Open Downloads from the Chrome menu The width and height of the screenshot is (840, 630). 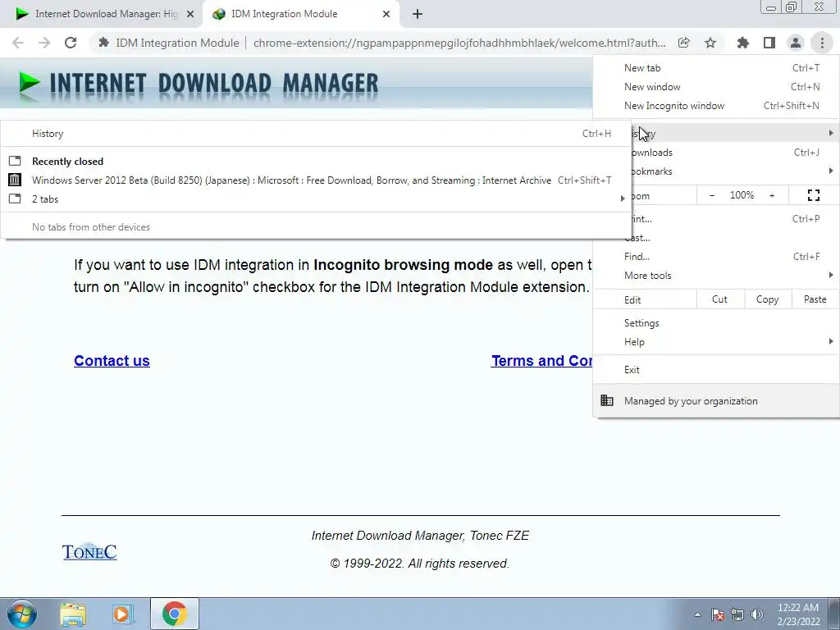[x=735, y=153]
